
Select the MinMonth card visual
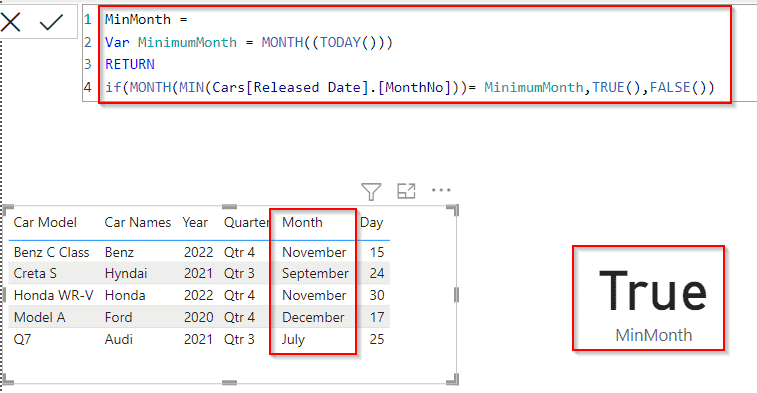click(648, 298)
